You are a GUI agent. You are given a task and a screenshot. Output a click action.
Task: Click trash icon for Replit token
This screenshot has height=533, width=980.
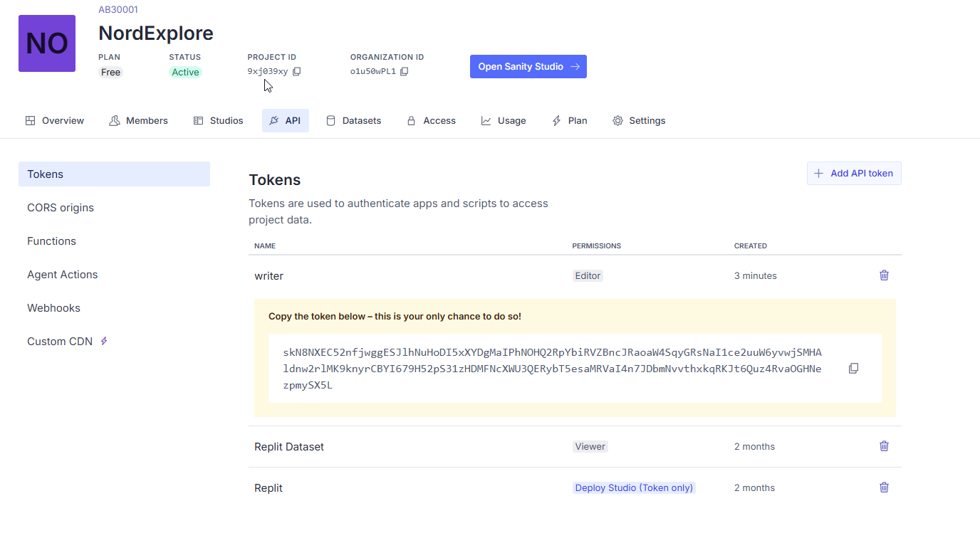884,487
